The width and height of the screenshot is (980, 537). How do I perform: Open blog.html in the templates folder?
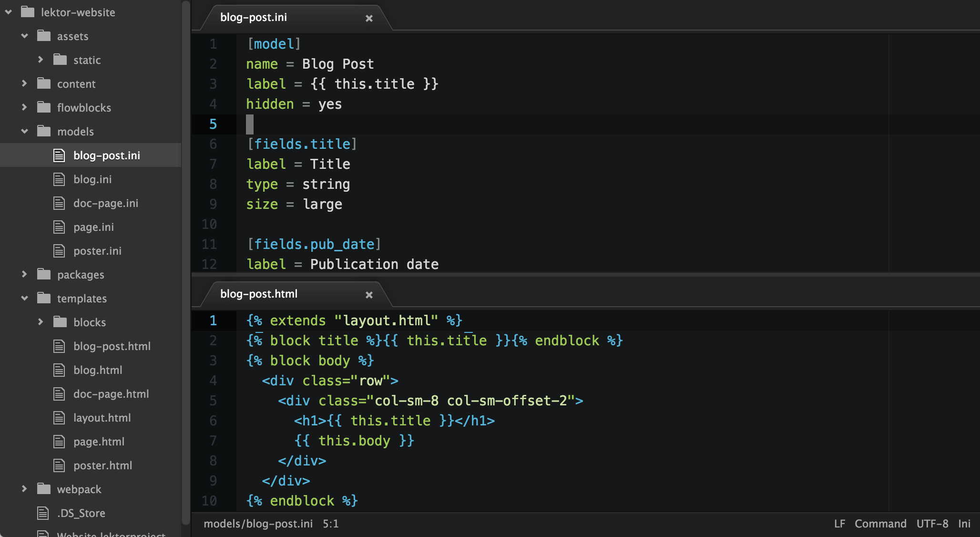pyautogui.click(x=98, y=370)
